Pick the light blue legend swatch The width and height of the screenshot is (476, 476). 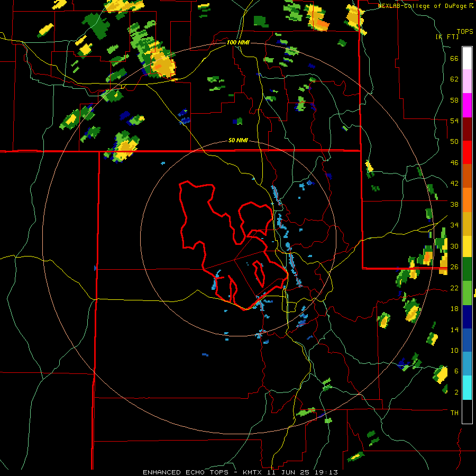click(x=467, y=364)
